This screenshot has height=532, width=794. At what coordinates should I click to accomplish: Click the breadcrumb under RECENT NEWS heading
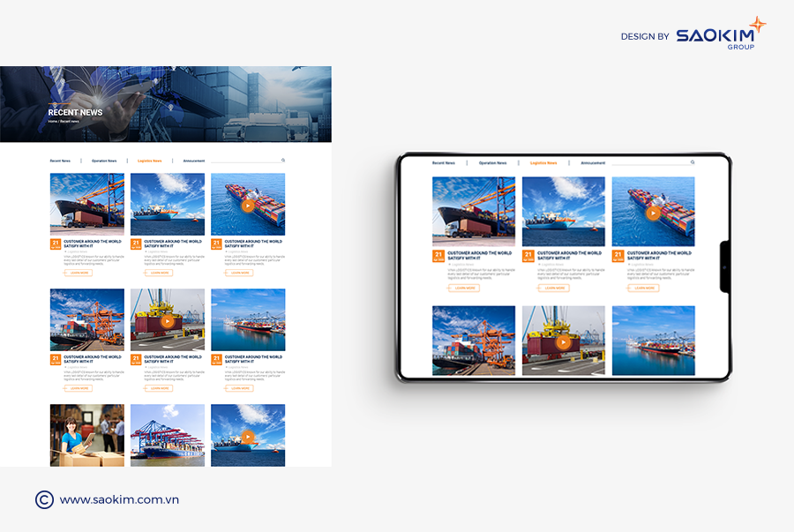click(x=64, y=120)
